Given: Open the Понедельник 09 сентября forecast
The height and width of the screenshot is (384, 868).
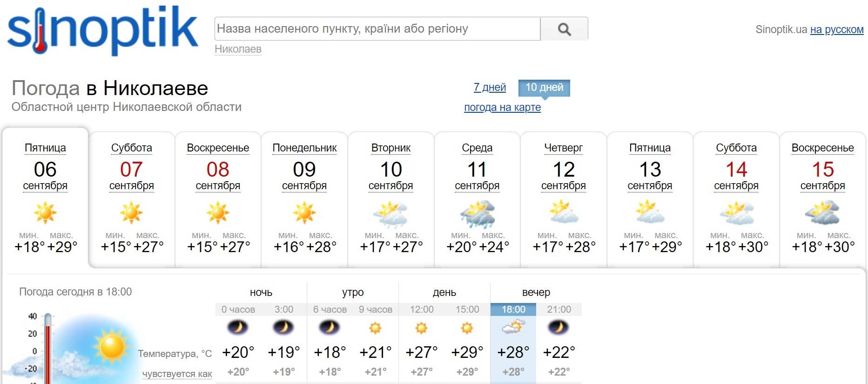Looking at the screenshot, I should click(304, 199).
